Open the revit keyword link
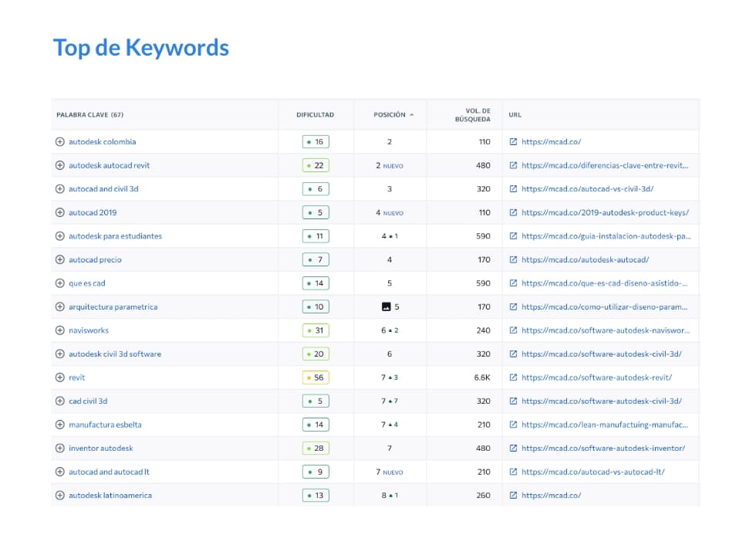 coord(76,377)
